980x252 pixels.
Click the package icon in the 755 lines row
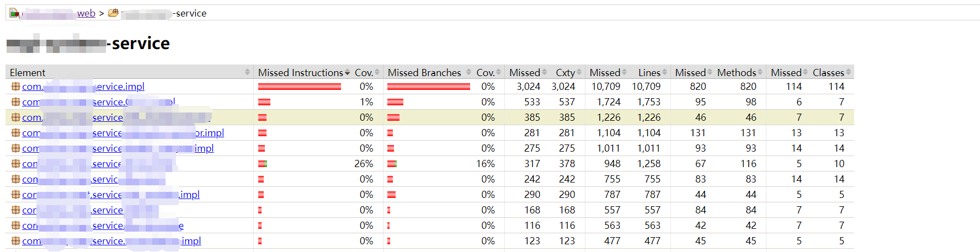15,179
